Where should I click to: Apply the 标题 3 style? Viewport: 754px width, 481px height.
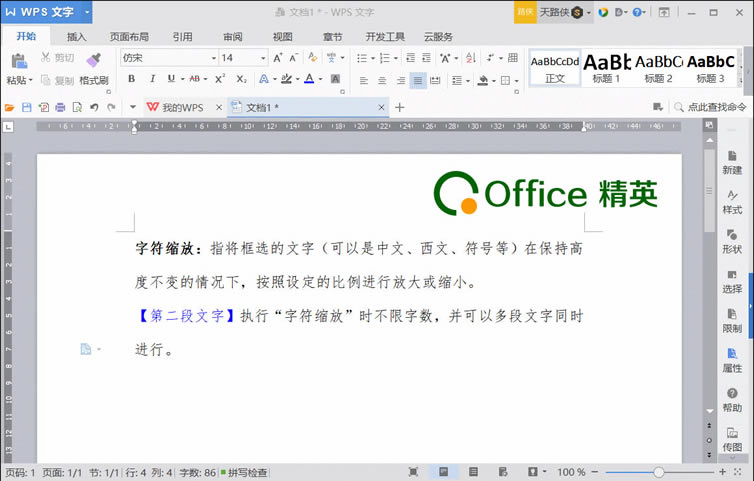tap(710, 68)
